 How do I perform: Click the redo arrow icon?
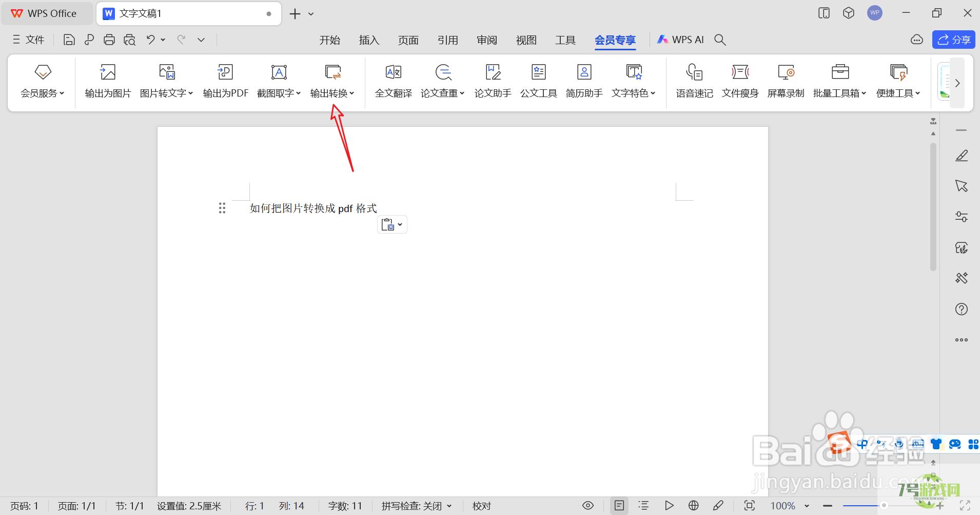tap(181, 40)
